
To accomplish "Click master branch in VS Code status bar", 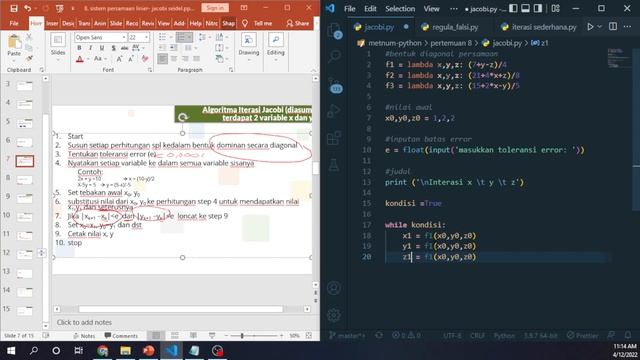I will 347,336.
